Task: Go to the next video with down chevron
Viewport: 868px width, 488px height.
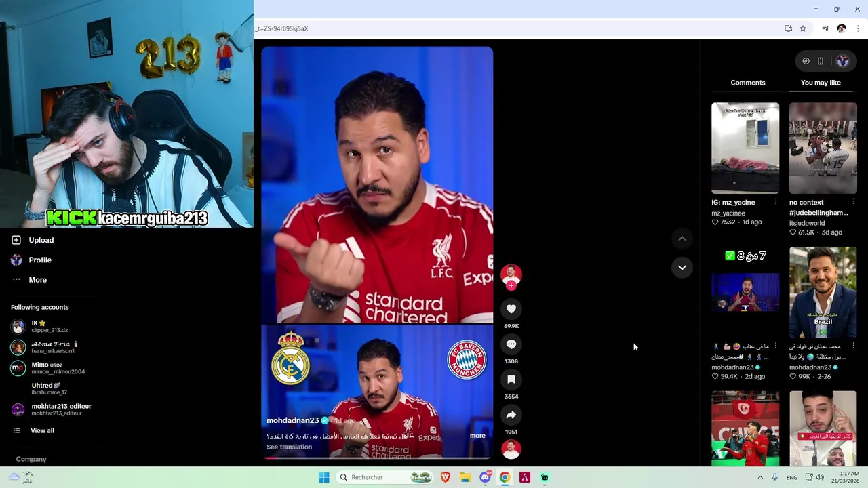Action: point(682,268)
